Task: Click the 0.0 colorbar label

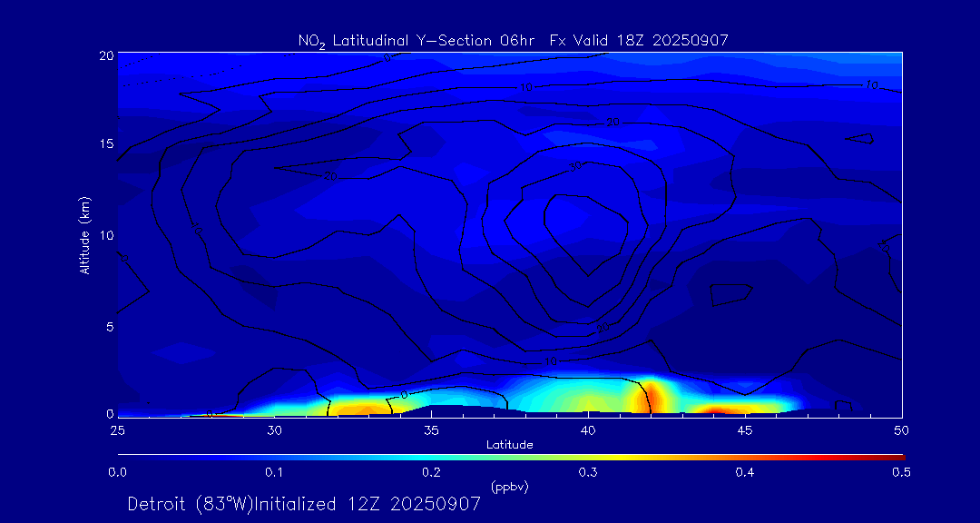Action: [117, 472]
